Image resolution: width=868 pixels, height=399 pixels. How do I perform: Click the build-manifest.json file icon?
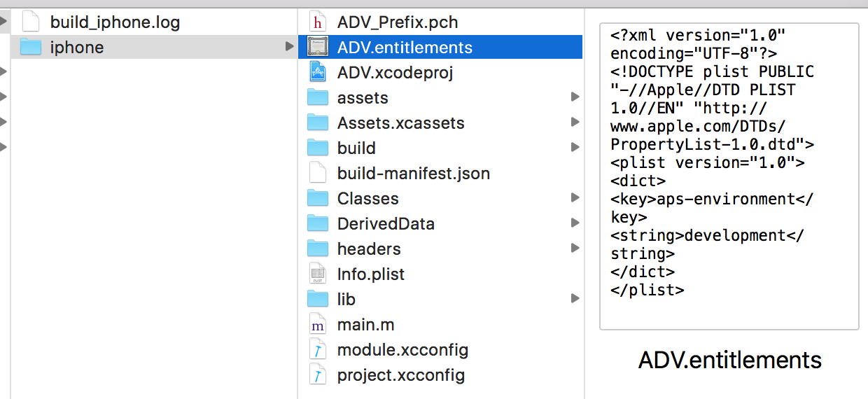pyautogui.click(x=318, y=173)
